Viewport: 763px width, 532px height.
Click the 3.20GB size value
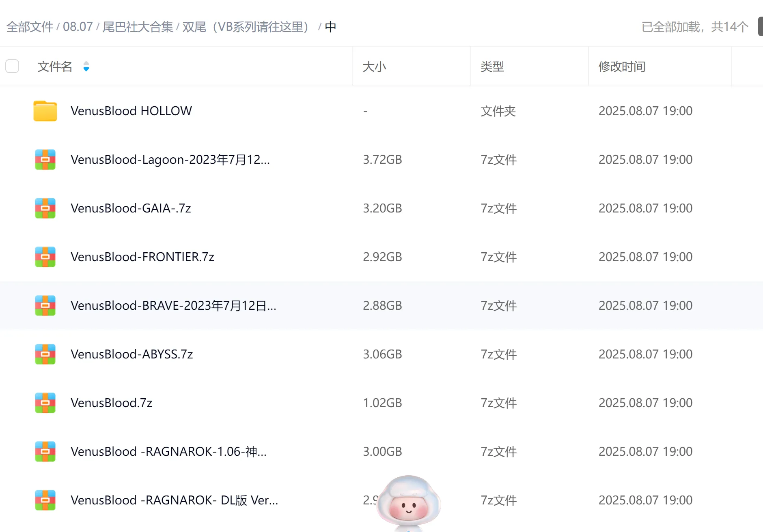tap(382, 208)
